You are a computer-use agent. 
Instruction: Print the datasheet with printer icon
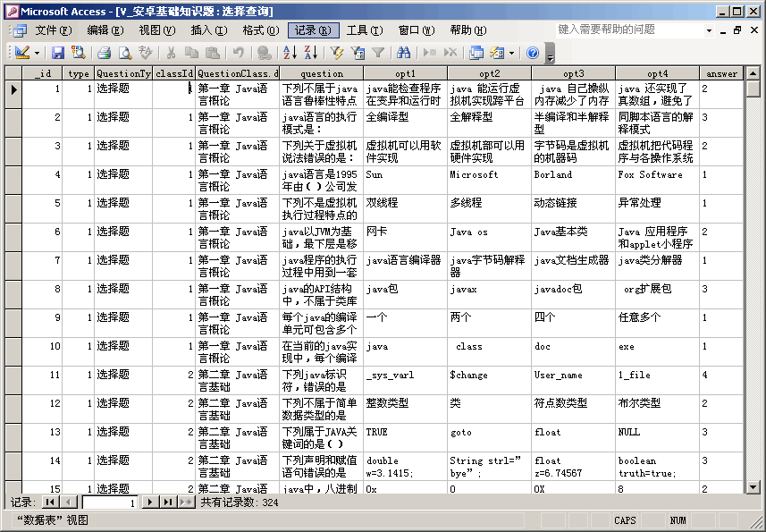pyautogui.click(x=104, y=52)
